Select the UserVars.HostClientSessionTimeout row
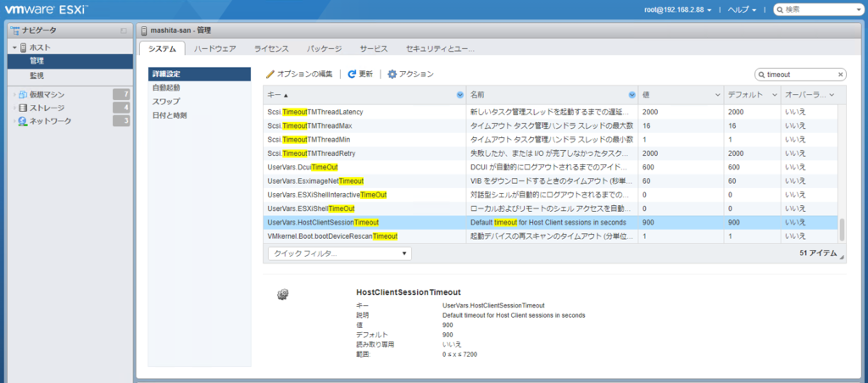Screen dimensions: 868x383 point(550,223)
